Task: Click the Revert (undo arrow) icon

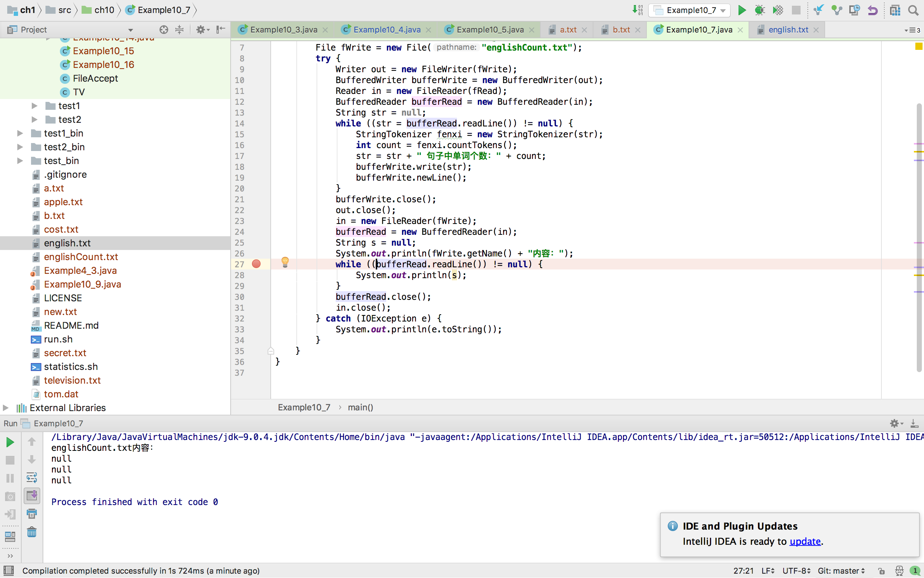Action: click(x=873, y=10)
